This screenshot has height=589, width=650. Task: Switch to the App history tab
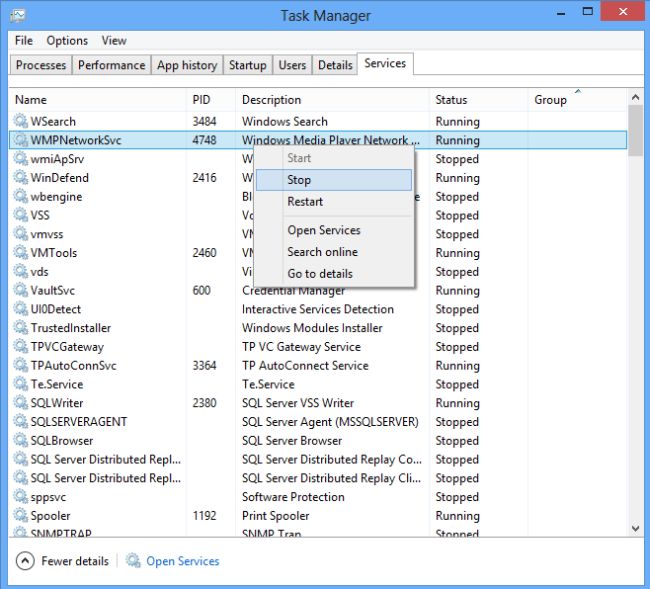point(187,65)
